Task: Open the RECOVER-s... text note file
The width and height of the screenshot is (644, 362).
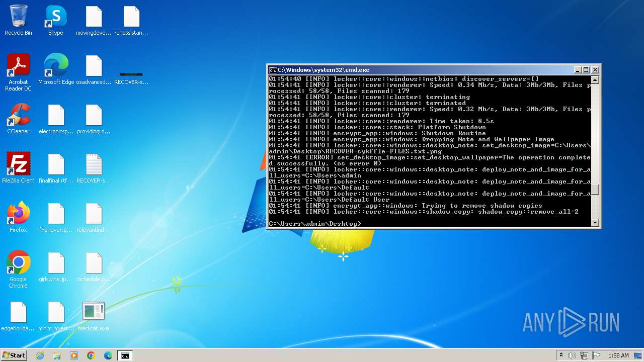Action: click(94, 168)
